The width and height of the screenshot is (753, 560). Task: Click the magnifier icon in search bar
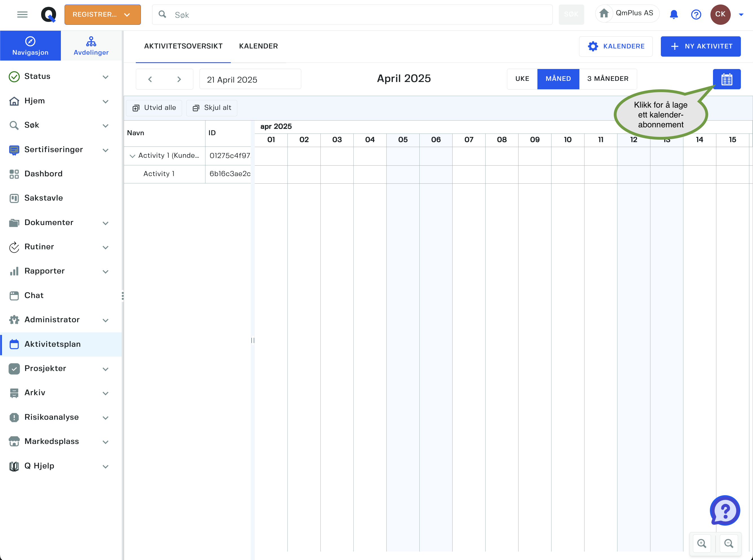point(162,14)
